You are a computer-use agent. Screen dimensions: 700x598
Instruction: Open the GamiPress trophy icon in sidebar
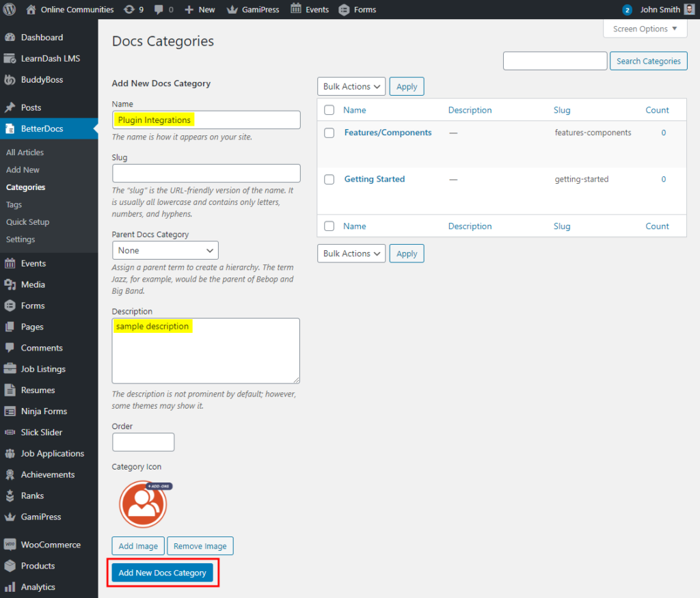pos(11,517)
